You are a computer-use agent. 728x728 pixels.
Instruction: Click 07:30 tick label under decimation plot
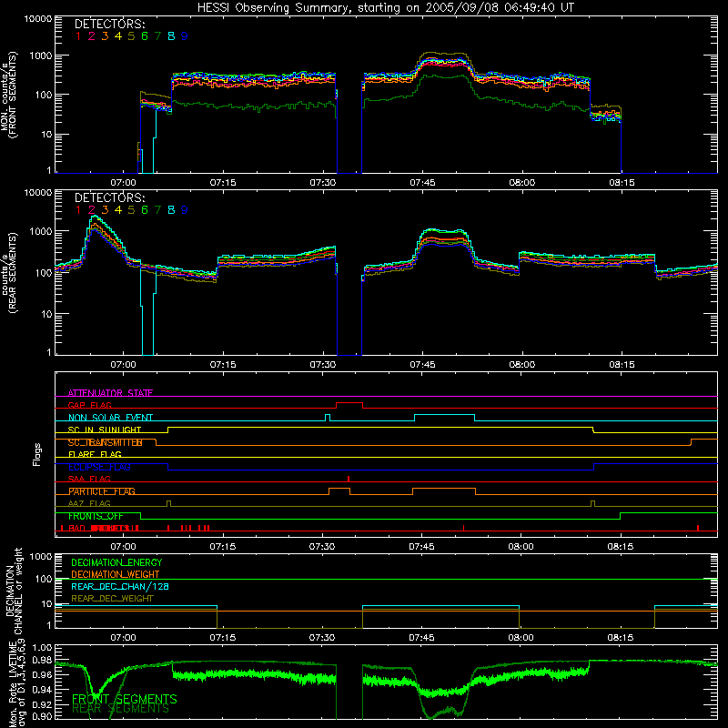point(322,638)
